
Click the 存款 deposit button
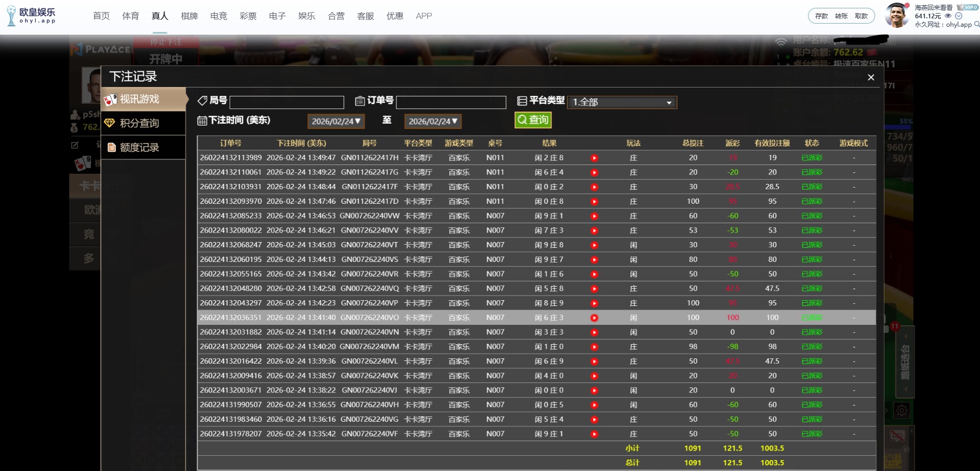(x=821, y=16)
